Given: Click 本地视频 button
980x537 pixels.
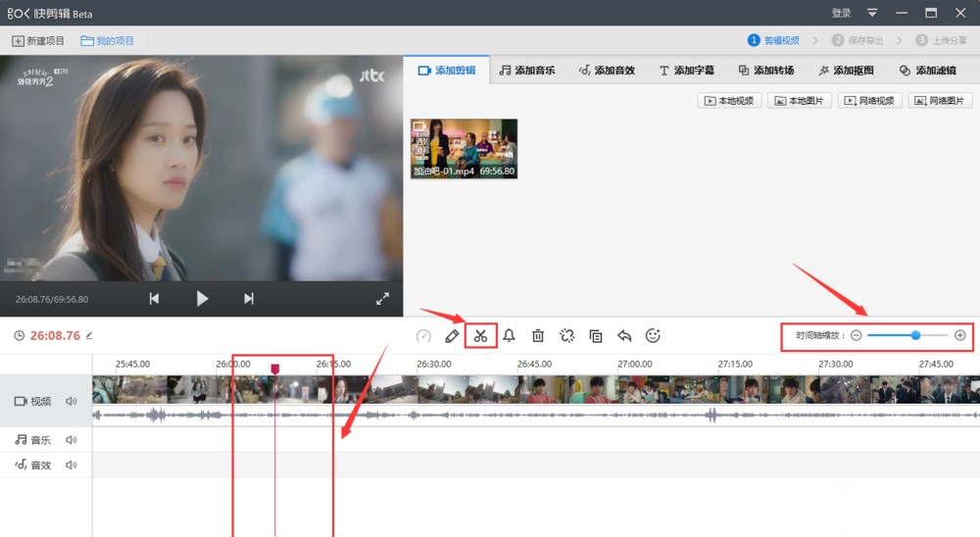Looking at the screenshot, I should pyautogui.click(x=729, y=101).
